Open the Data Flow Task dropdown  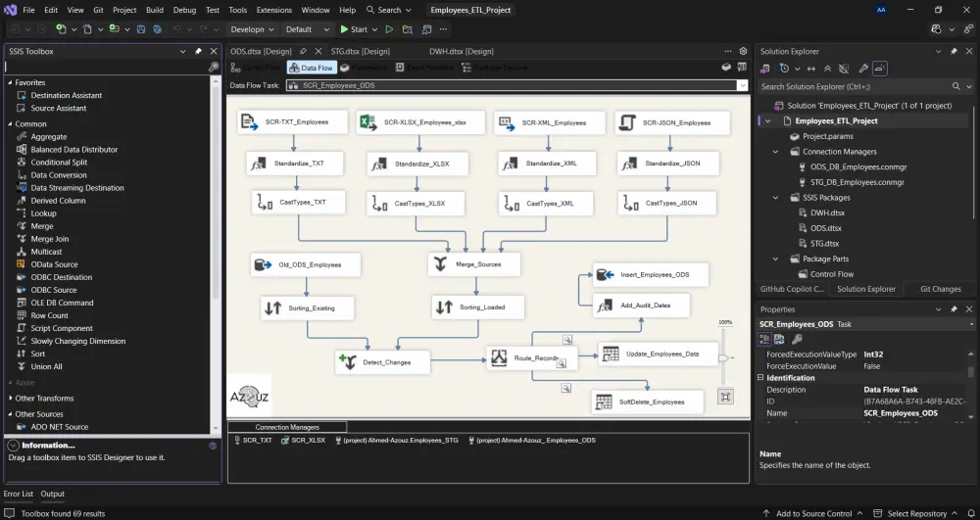coord(743,85)
